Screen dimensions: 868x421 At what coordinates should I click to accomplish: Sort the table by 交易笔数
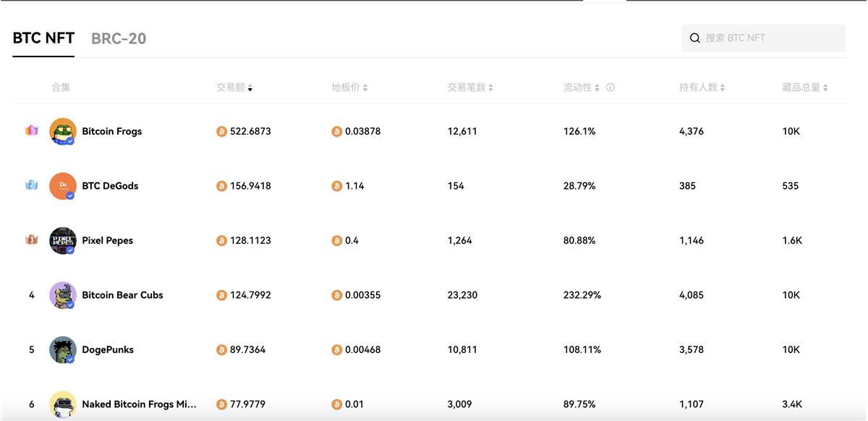[x=470, y=88]
